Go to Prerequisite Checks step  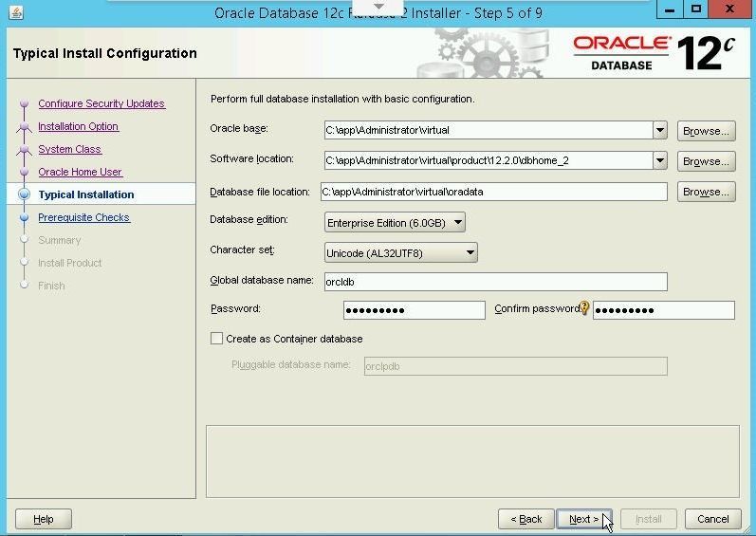[x=83, y=217]
